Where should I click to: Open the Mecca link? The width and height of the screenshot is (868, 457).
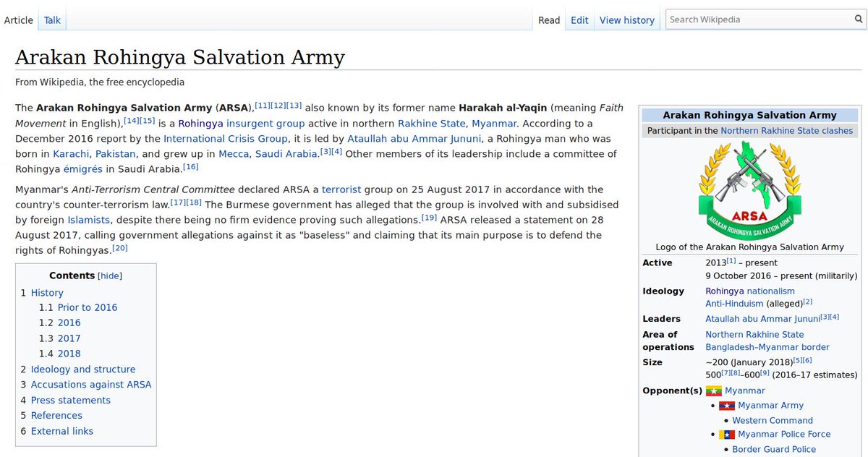[233, 154]
